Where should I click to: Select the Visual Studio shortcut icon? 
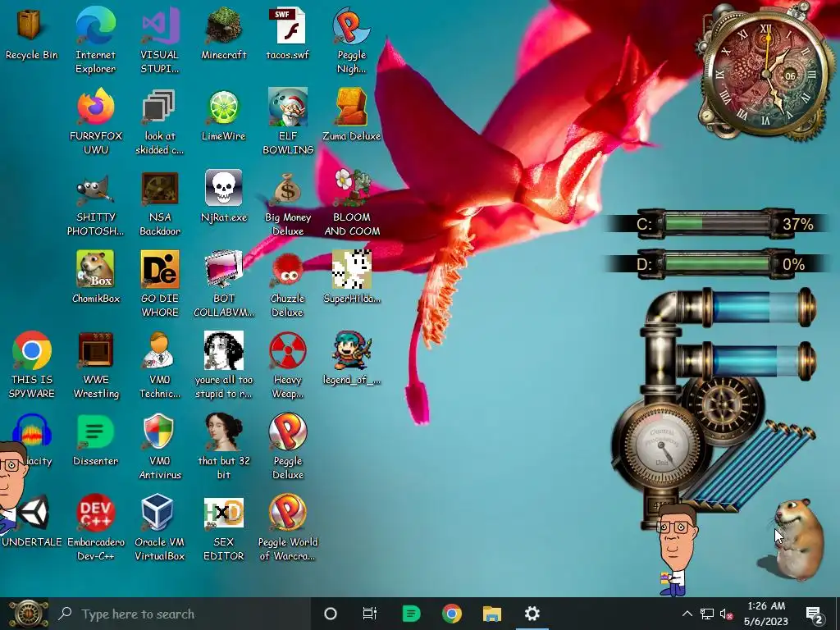(x=160, y=25)
